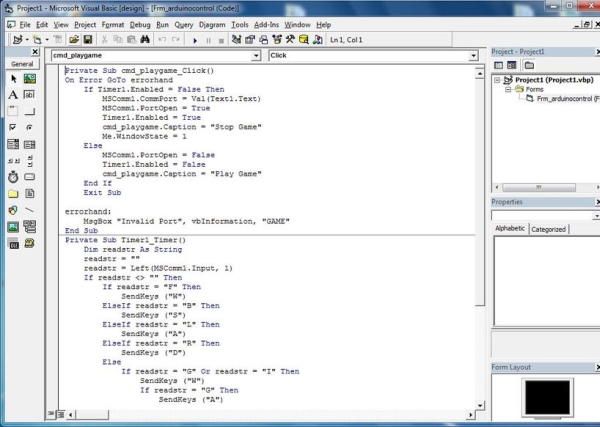The height and width of the screenshot is (427, 600).
Task: Open the Run menu
Action: pyautogui.click(x=162, y=25)
